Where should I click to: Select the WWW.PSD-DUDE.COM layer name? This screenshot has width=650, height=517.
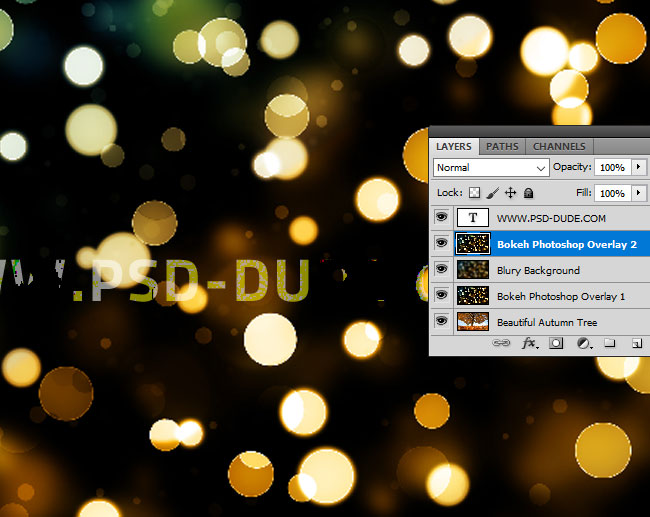coord(551,218)
